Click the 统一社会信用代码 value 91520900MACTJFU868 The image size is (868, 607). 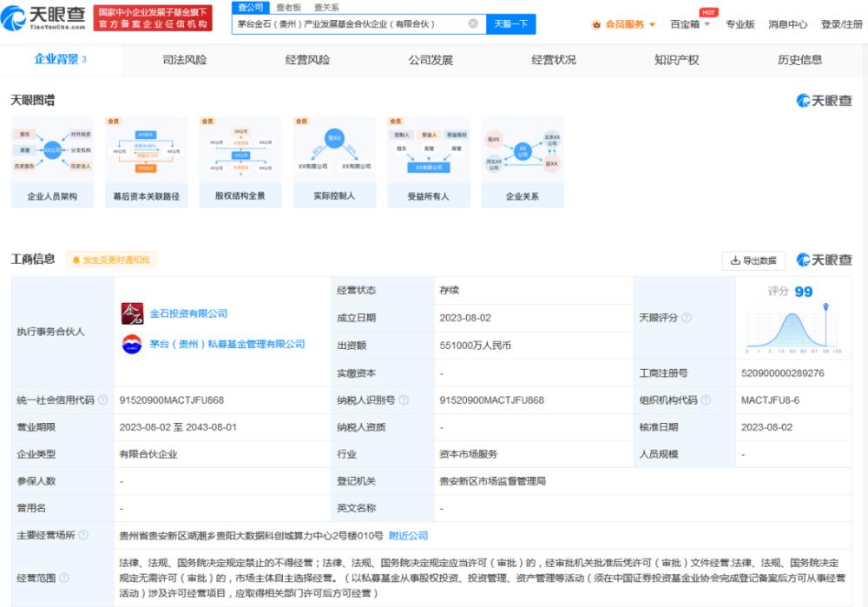[x=172, y=399]
